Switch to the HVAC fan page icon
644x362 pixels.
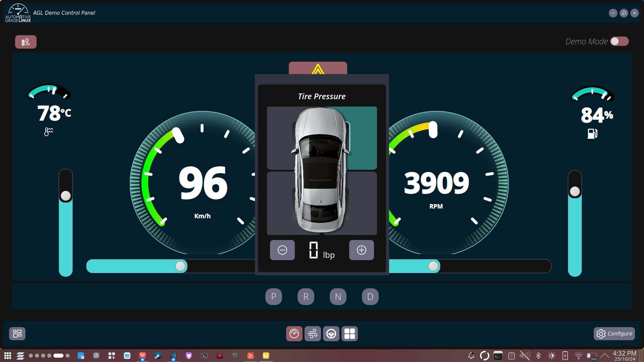(x=313, y=334)
